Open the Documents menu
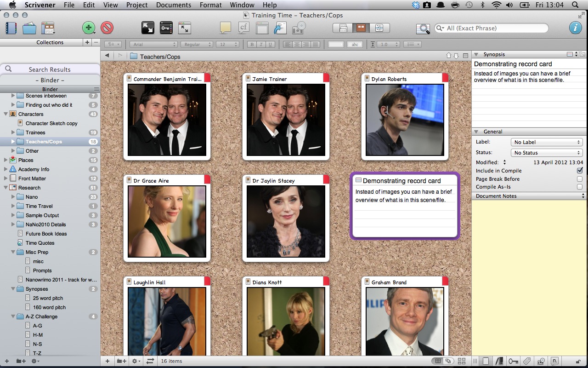588x368 pixels. coord(174,5)
